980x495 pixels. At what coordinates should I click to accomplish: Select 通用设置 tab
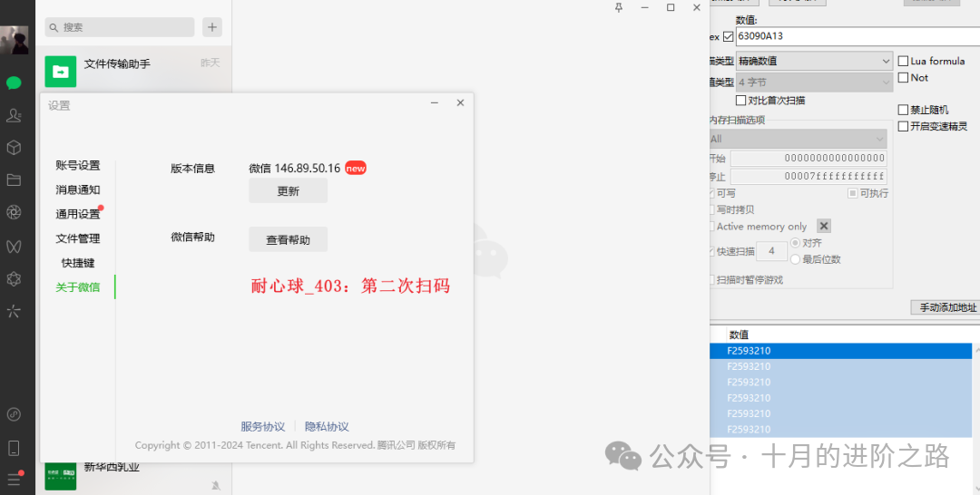pyautogui.click(x=77, y=214)
